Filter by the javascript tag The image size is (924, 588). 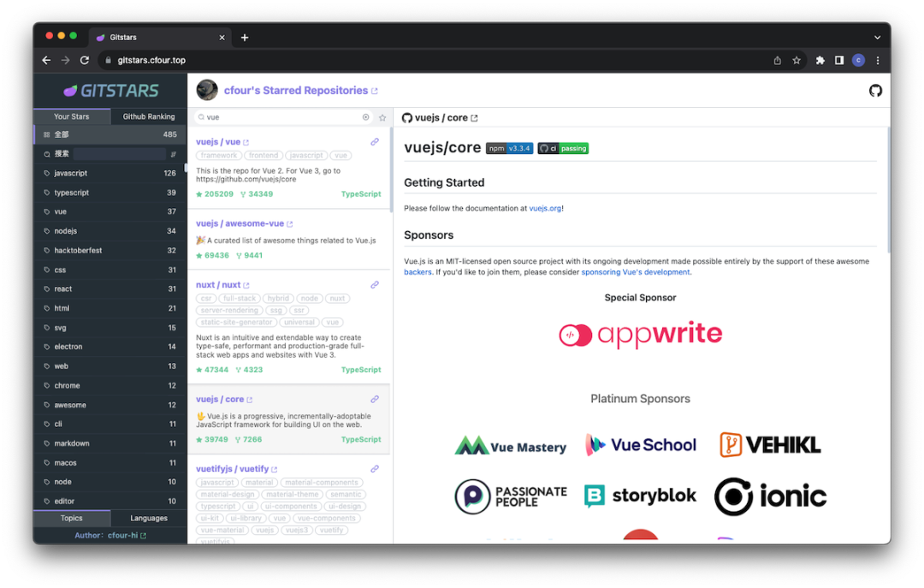coord(110,174)
